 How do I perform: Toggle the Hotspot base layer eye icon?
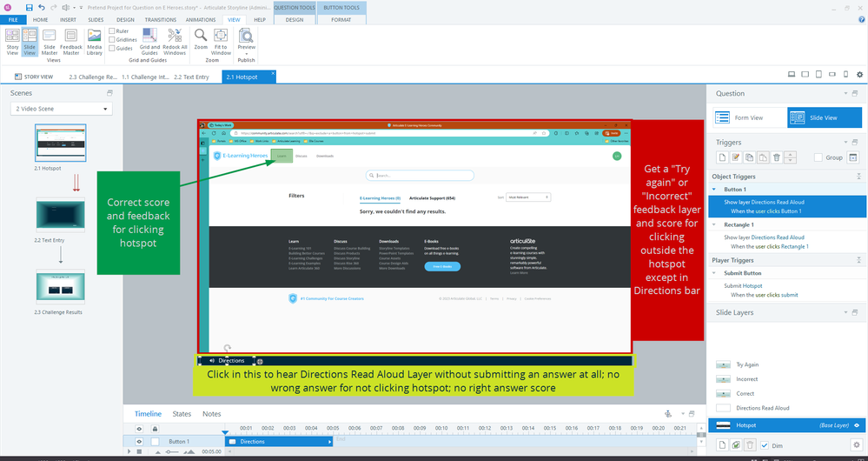click(x=857, y=425)
